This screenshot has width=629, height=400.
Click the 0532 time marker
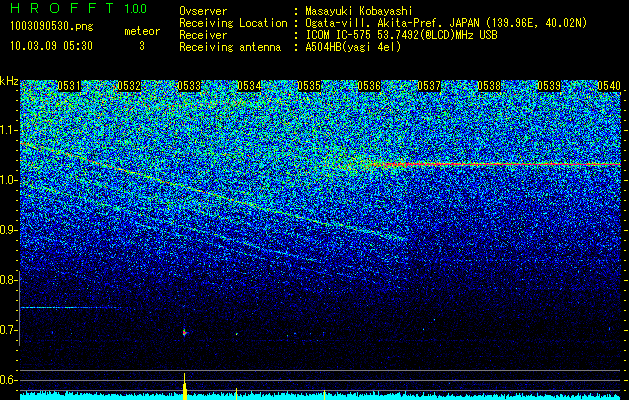[129, 86]
